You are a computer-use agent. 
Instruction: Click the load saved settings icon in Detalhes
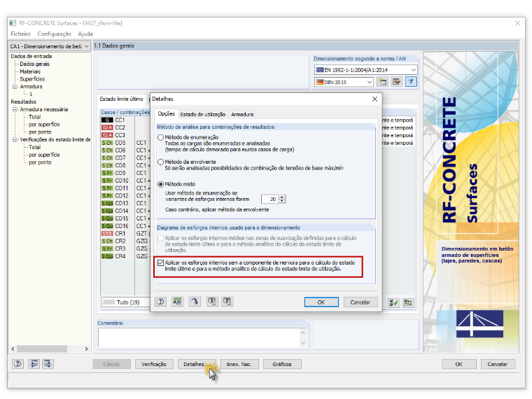click(x=212, y=302)
